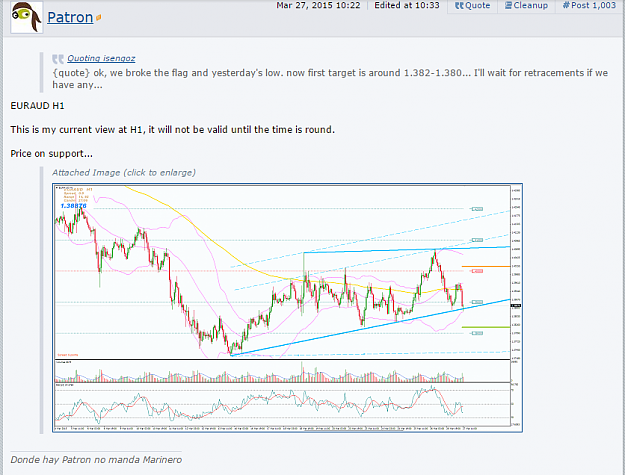The image size is (625, 475).
Task: Click the 'This is my current view' sentence
Action: [x=173, y=130]
